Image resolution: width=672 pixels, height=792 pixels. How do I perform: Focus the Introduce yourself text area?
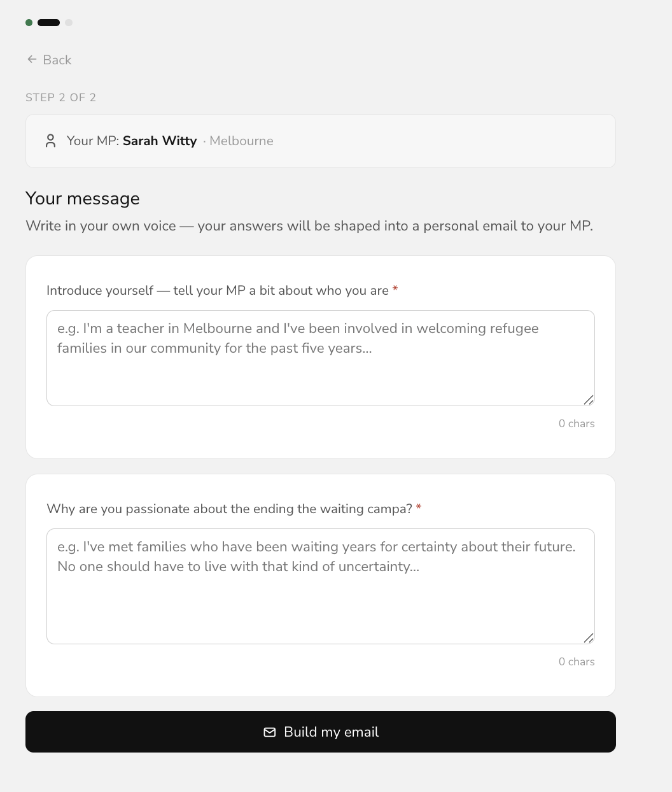[x=321, y=358]
